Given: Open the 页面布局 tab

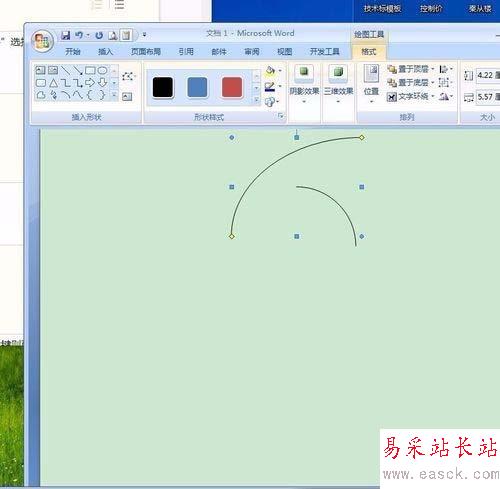Looking at the screenshot, I should [146, 51].
